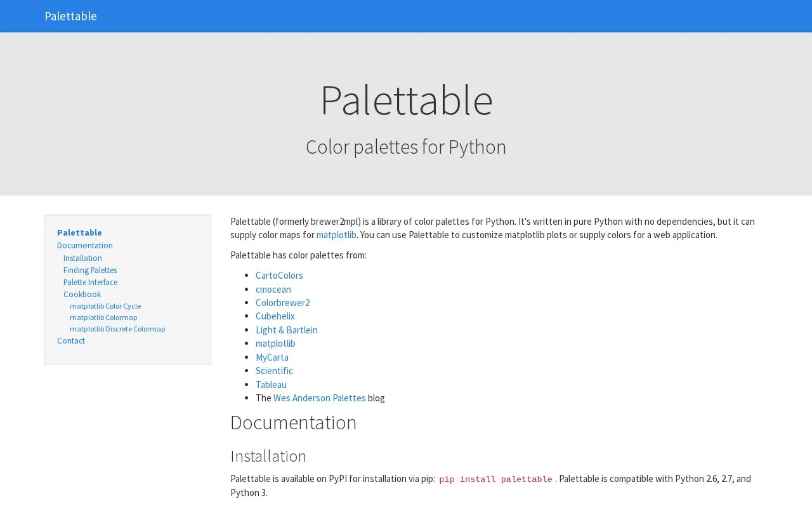Click the 'pip install palettable' code snippet
Screen dimensions: 812x508
[x=495, y=479]
